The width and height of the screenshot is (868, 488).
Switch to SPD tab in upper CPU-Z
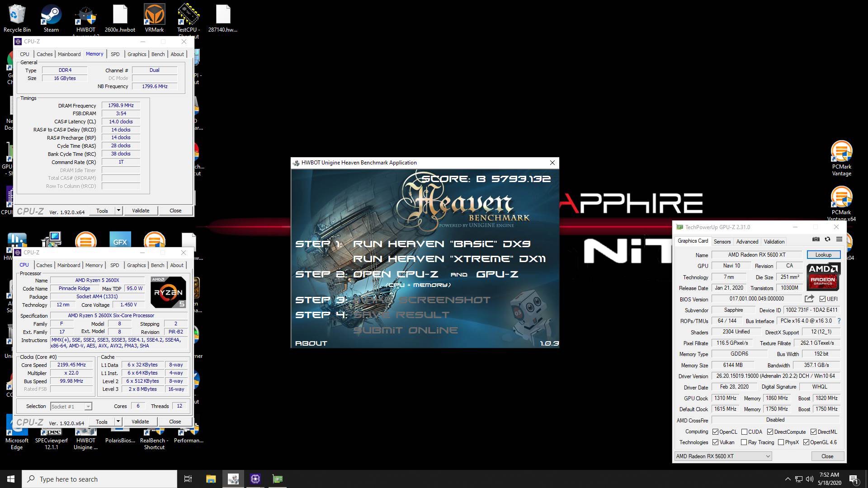[115, 54]
